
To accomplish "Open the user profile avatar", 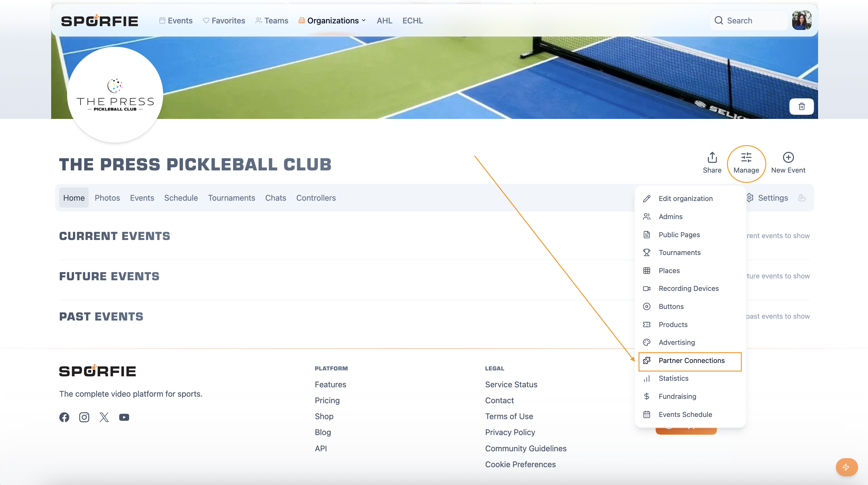I will coord(802,20).
